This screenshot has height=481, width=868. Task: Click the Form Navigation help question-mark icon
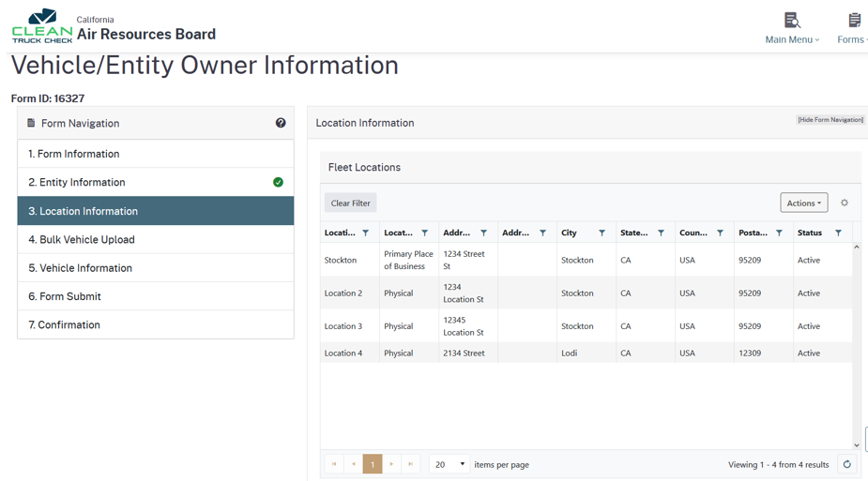pos(281,123)
